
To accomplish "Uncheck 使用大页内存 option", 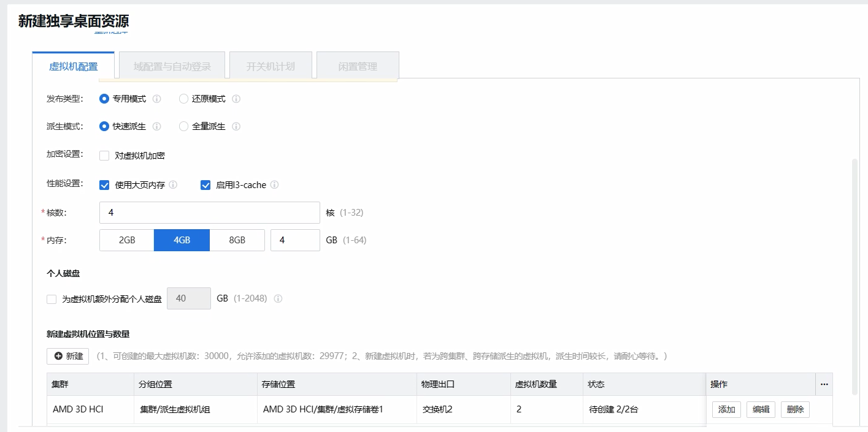I will point(104,185).
